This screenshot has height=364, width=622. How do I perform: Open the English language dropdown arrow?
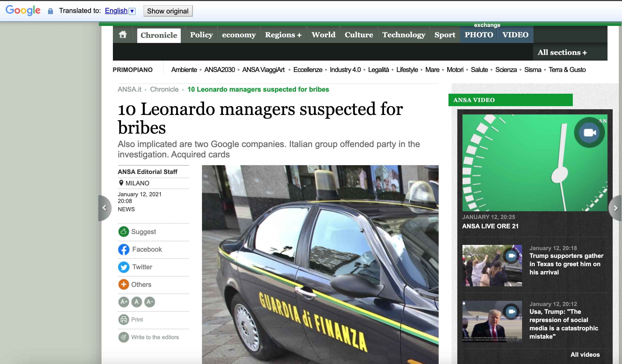tap(132, 11)
